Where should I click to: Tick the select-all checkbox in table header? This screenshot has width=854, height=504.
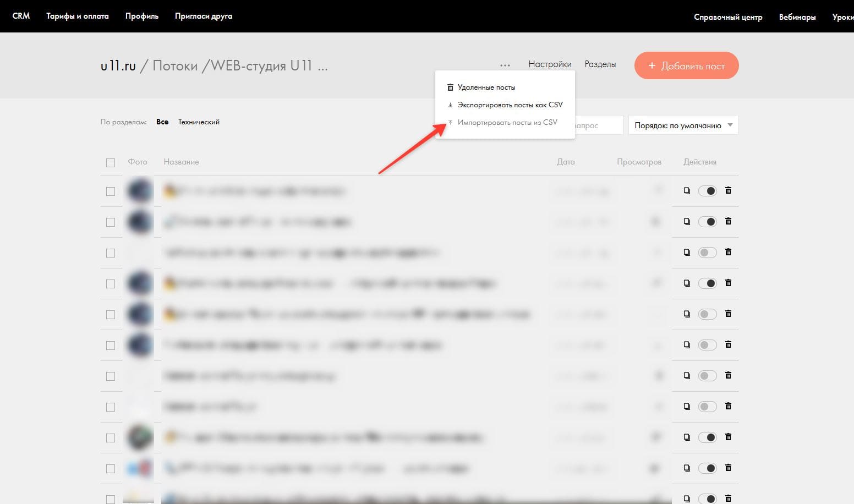coord(111,162)
